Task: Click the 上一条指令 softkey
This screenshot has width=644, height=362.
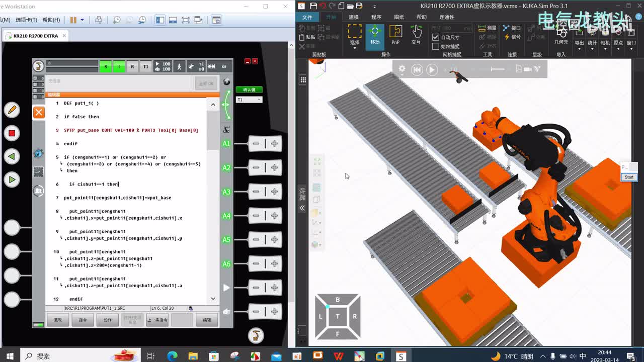Action: click(x=157, y=320)
